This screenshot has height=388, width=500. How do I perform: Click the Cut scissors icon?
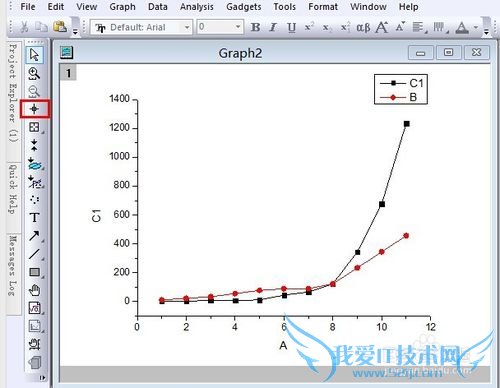[x=24, y=27]
